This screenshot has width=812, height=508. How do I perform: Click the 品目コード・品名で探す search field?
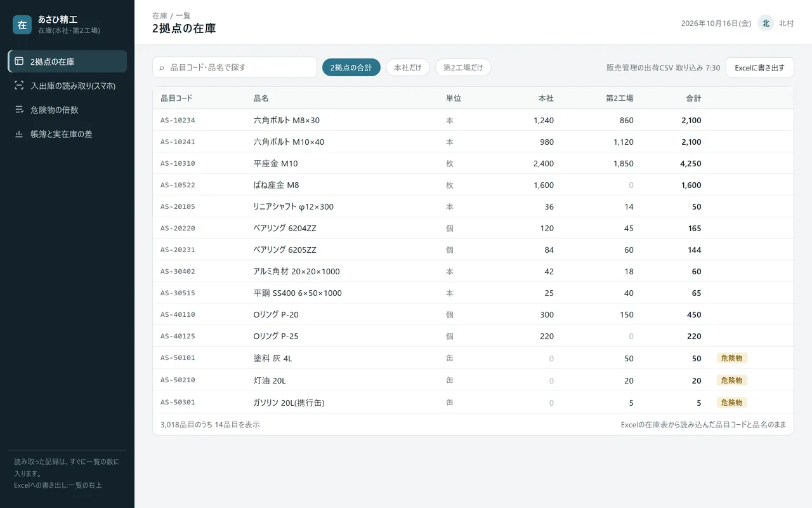click(235, 67)
